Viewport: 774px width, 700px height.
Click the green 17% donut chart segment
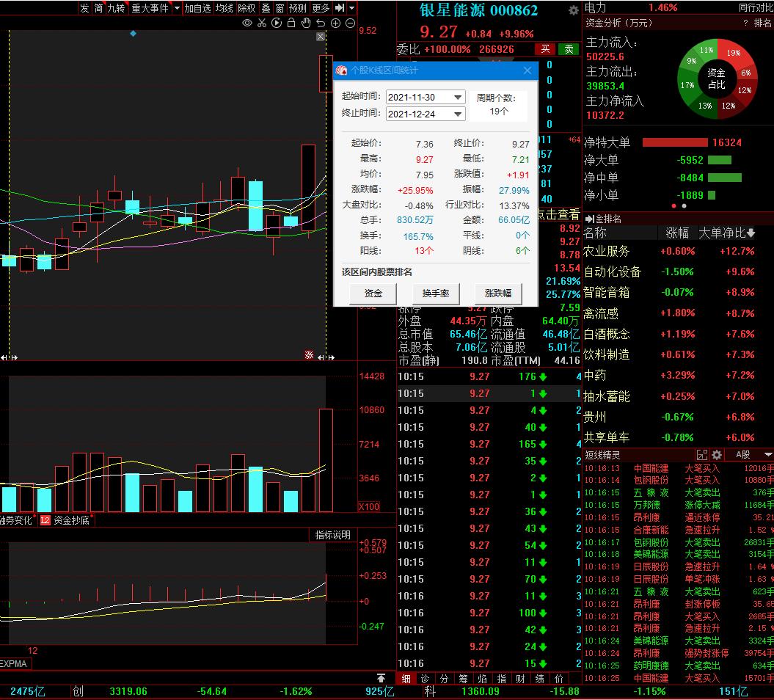click(x=687, y=85)
